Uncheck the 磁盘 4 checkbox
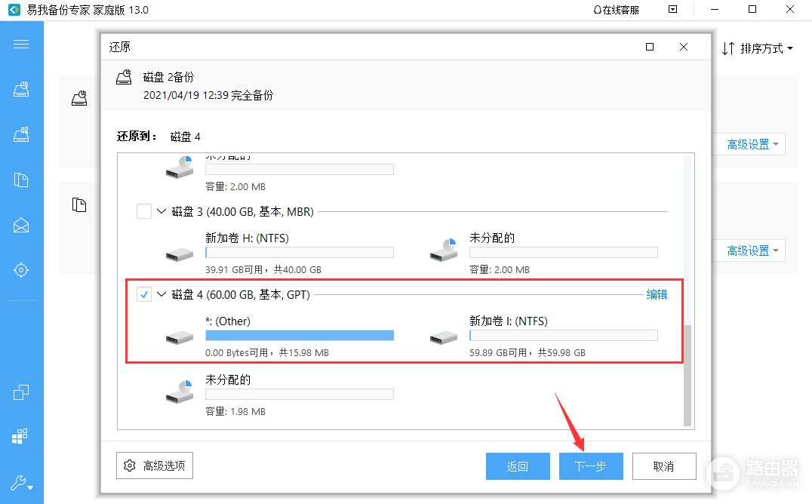Screen dimensions: 812x504 pos(144,295)
